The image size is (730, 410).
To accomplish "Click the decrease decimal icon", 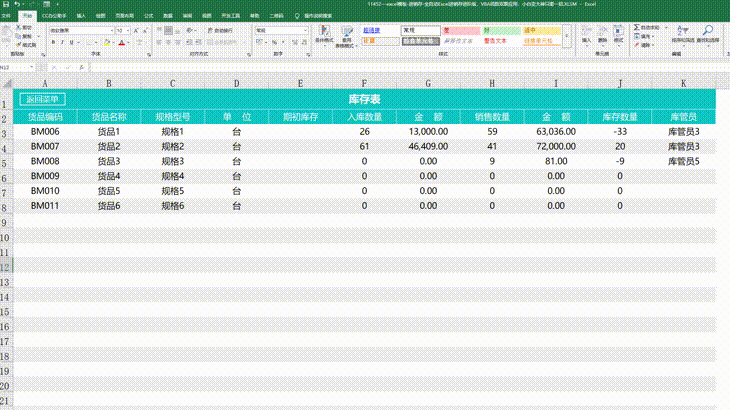I will point(304,42).
